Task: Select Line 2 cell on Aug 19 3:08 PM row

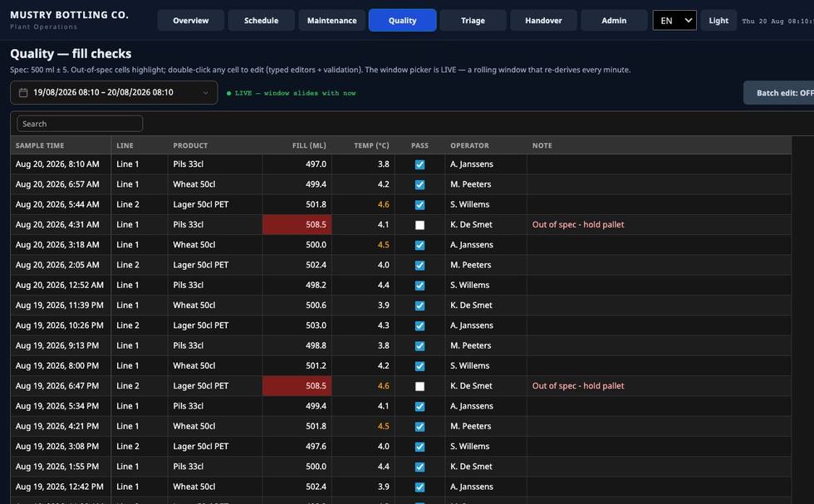Action: coord(140,447)
